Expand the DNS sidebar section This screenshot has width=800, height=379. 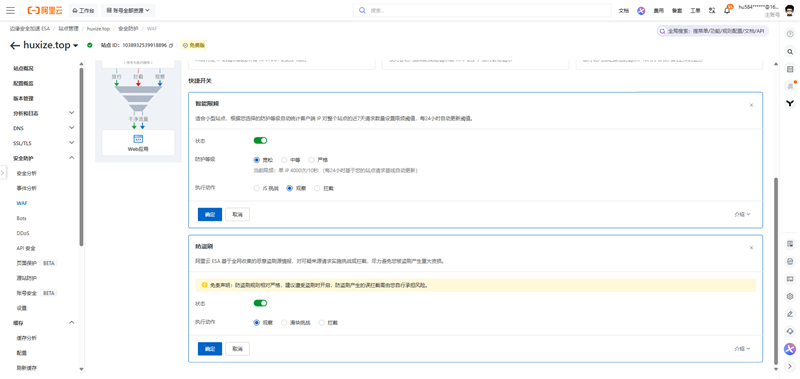click(x=71, y=128)
